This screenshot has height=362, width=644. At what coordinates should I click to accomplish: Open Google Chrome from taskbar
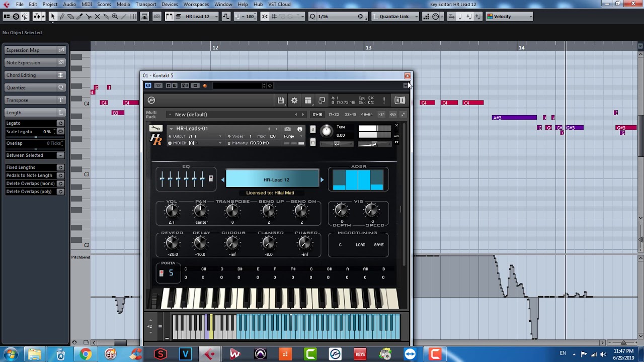coord(86,354)
